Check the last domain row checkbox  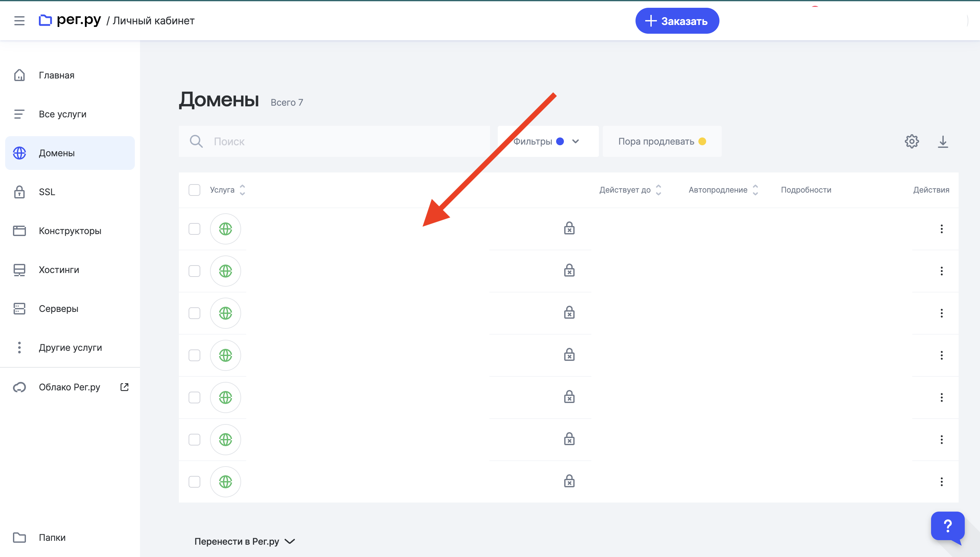click(194, 482)
